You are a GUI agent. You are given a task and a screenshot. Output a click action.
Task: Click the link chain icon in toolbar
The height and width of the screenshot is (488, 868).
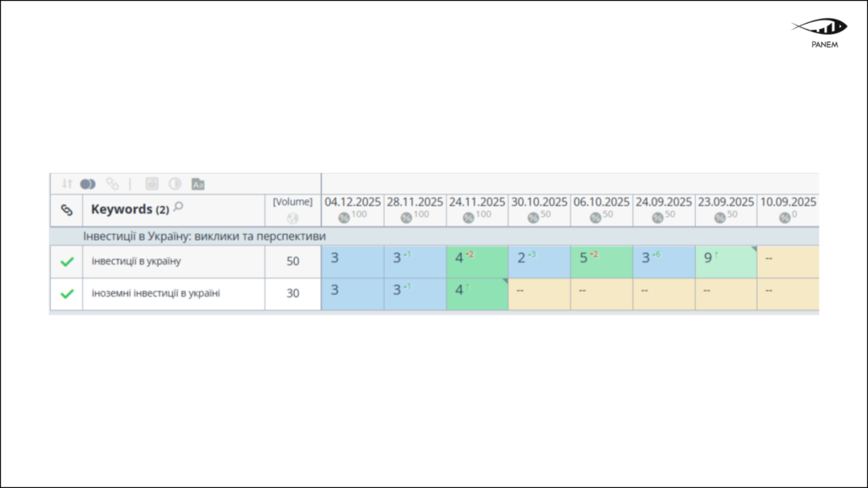pos(113,183)
